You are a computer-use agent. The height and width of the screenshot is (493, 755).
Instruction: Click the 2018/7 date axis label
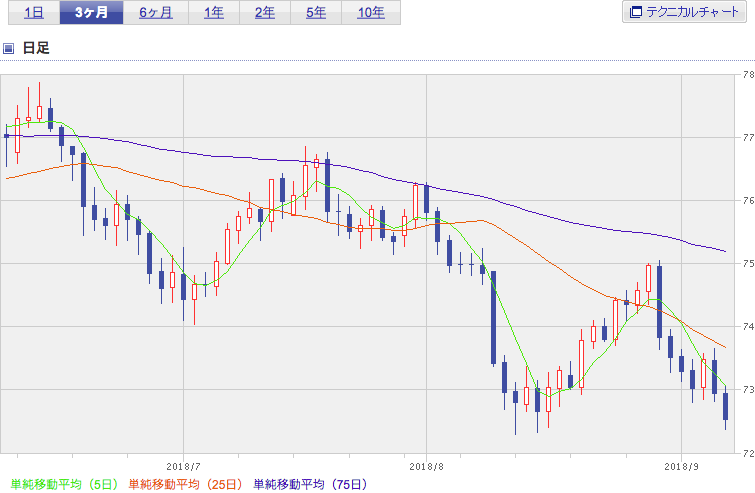(x=183, y=467)
